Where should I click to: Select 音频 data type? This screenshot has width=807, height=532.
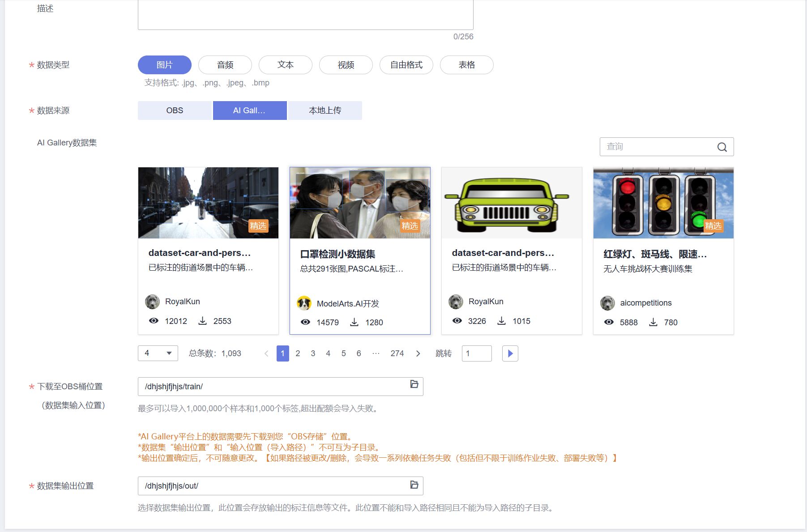click(225, 65)
